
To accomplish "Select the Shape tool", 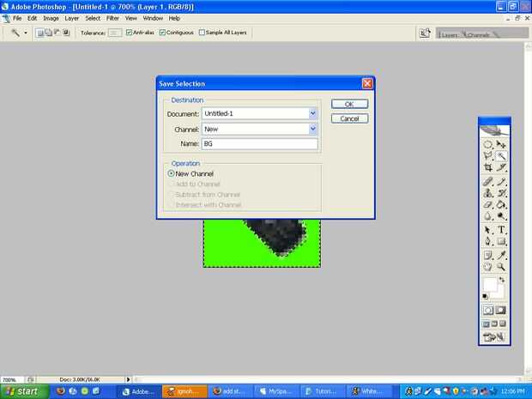I will [501, 242].
